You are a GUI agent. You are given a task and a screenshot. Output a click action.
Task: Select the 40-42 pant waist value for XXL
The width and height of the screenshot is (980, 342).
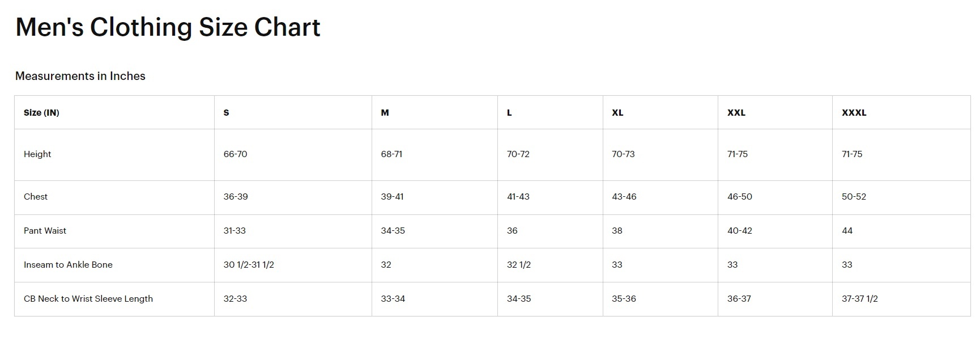(739, 230)
